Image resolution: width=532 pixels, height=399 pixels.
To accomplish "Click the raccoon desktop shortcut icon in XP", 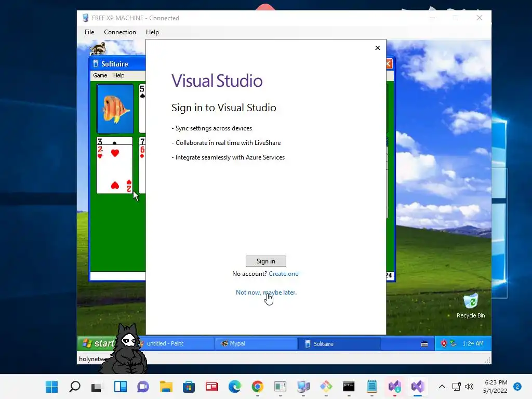I will click(98, 48).
